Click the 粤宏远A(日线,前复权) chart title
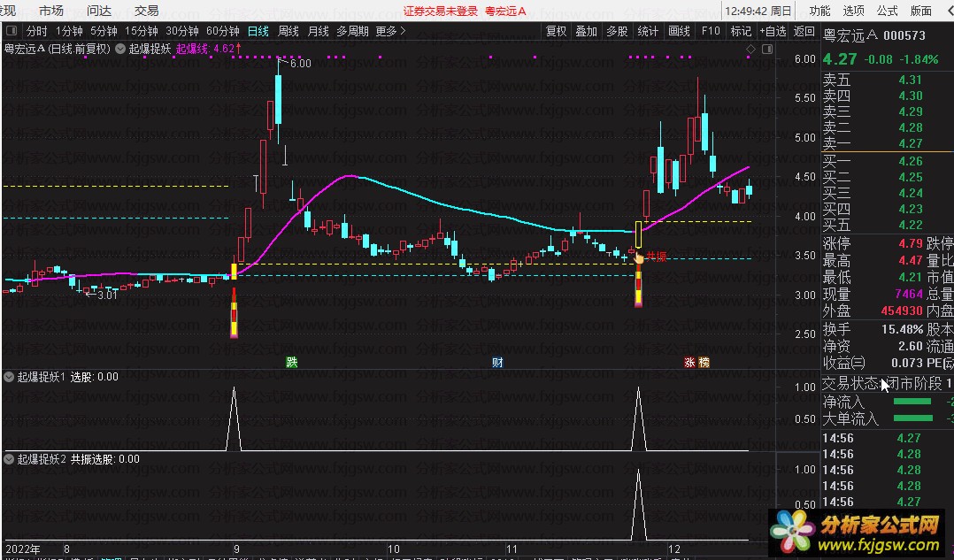 pyautogui.click(x=58, y=49)
